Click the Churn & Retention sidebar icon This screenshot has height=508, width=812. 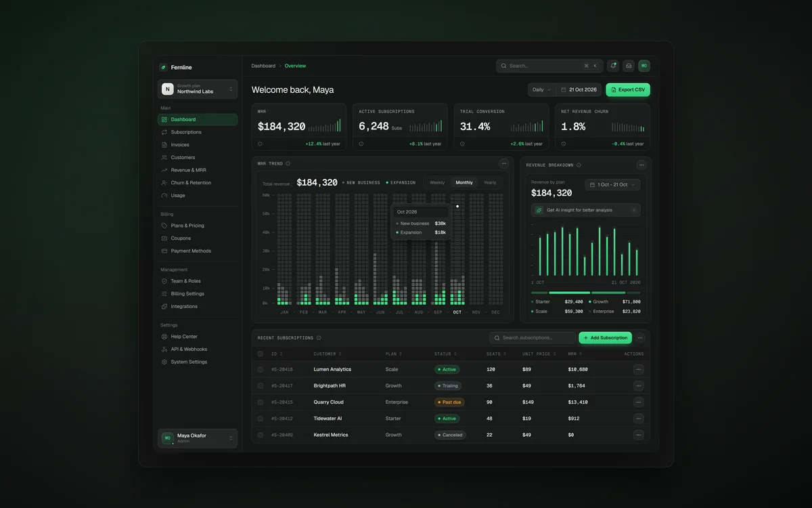coord(164,183)
